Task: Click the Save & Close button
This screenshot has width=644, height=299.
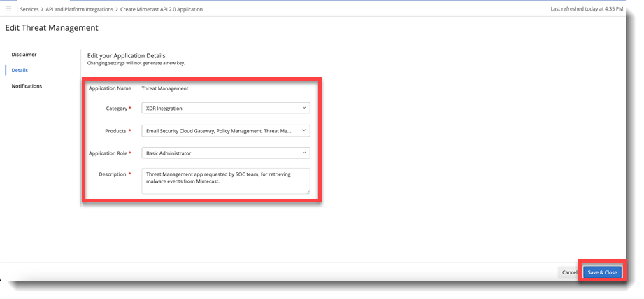Action: pyautogui.click(x=602, y=272)
